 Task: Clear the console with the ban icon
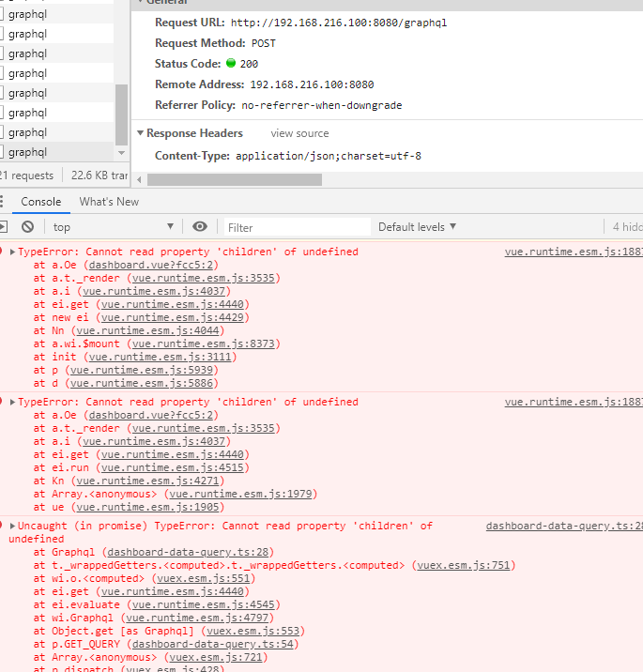28,227
